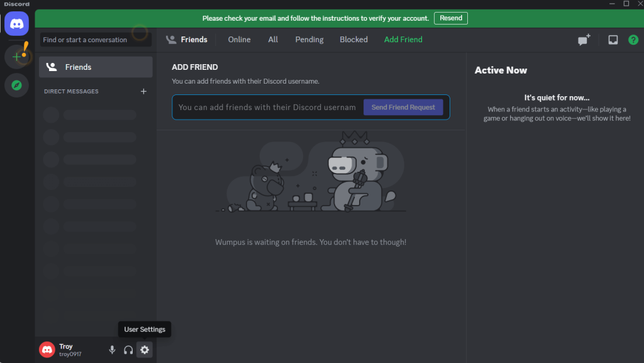The width and height of the screenshot is (644, 363).
Task: Click the DIRECT MESSAGES header text
Action: [x=71, y=91]
